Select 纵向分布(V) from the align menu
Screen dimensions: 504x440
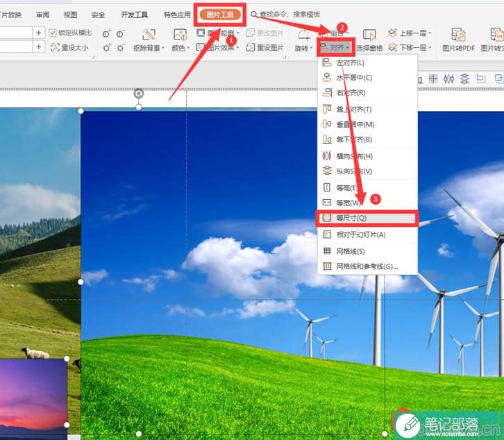[367, 171]
